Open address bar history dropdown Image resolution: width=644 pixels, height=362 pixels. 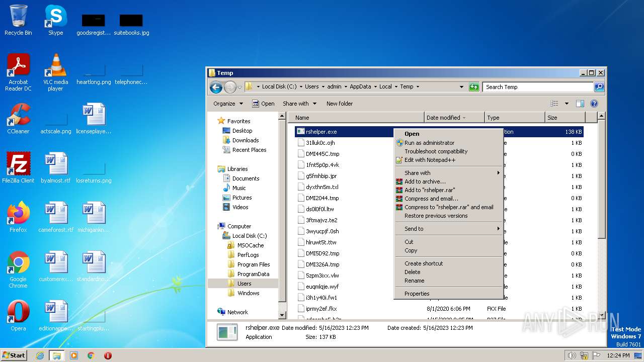click(x=461, y=87)
